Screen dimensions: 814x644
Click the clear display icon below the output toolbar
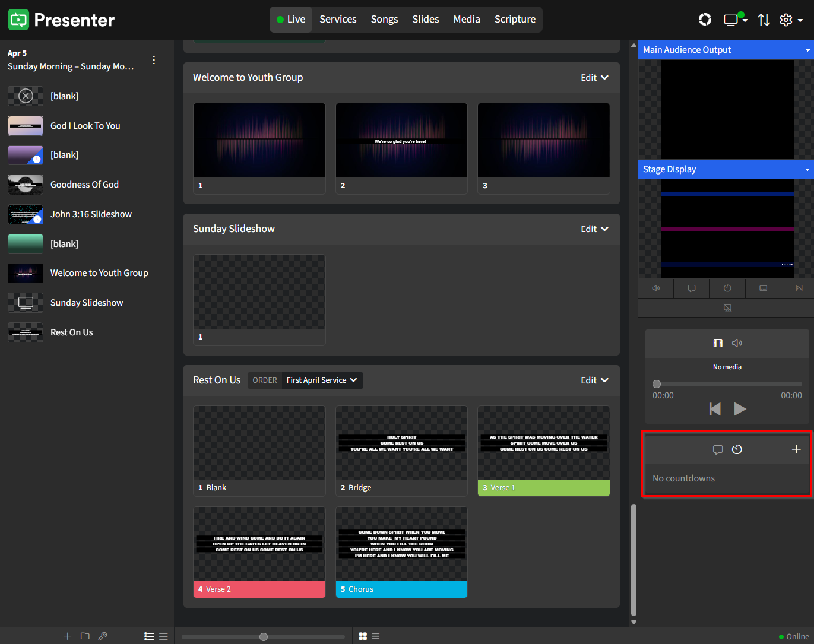(727, 307)
